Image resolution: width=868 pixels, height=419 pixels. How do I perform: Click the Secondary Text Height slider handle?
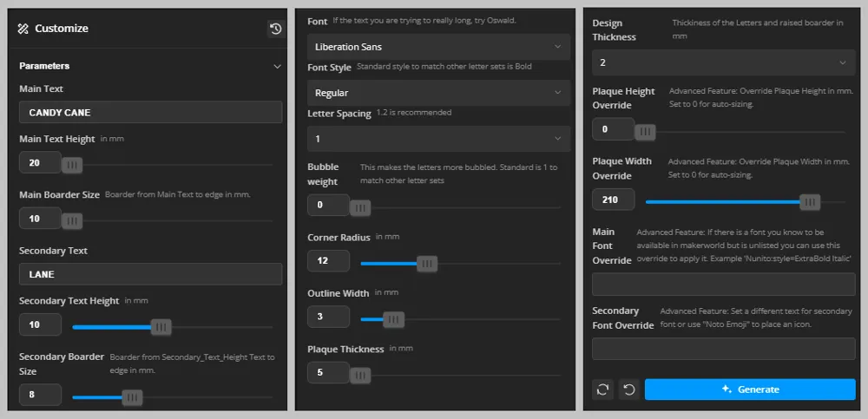point(161,327)
